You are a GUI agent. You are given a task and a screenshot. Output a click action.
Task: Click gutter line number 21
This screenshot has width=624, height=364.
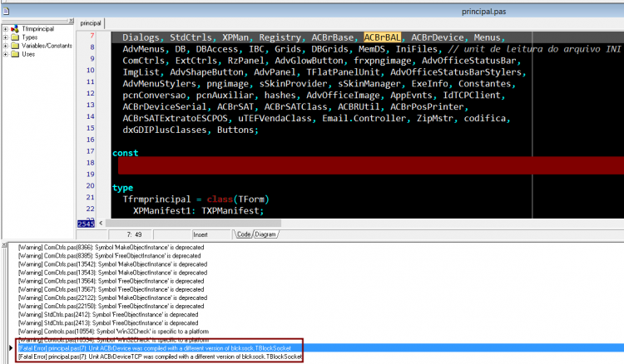(91, 197)
